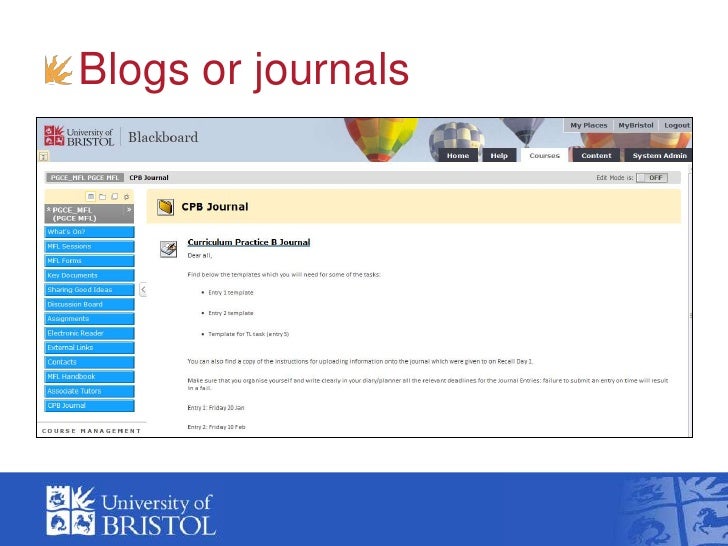Click the folder view icon in course menu
728x546 pixels.
point(103,196)
